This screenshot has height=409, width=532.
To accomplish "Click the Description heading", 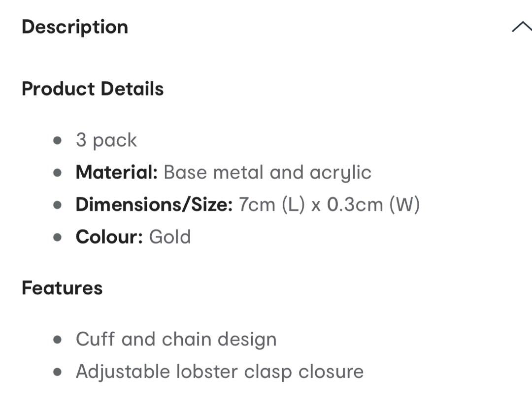I will pos(75,27).
